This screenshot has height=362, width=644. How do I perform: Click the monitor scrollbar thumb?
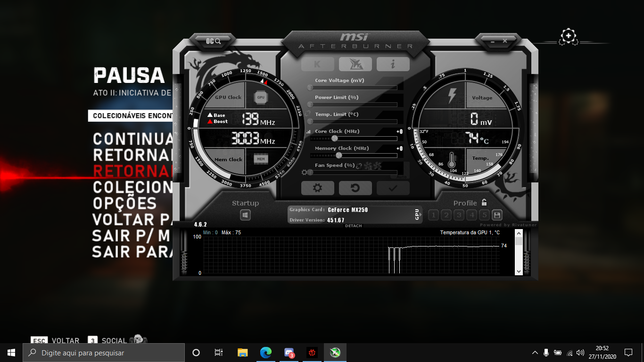519,241
